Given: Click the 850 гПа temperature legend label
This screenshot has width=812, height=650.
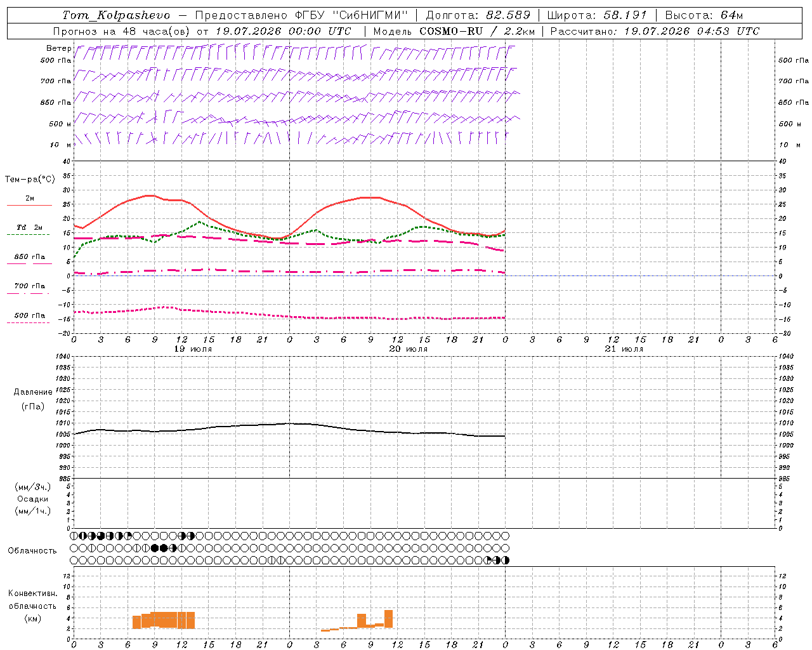Looking at the screenshot, I should tap(29, 256).
